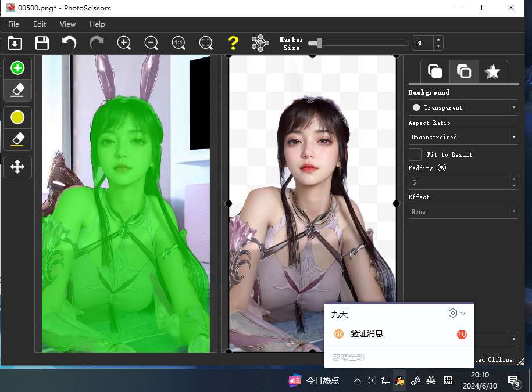Viewport: 532px width, 392px height.
Task: Click the Save floppy disk icon
Action: (42, 43)
